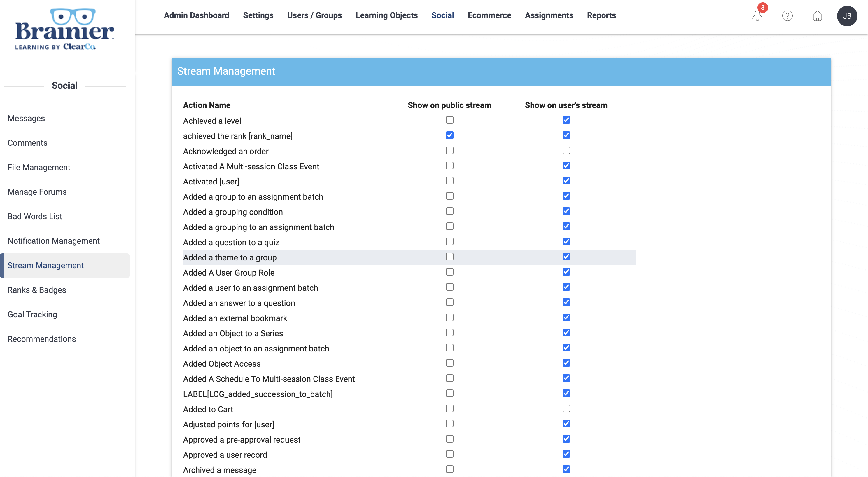868x477 pixels.
Task: Open the JB user avatar menu
Action: pyautogui.click(x=847, y=16)
